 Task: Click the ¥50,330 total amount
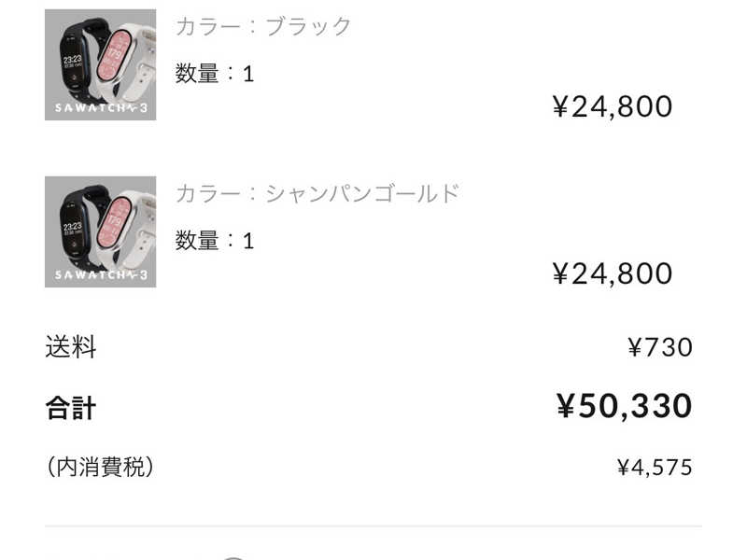[624, 407]
